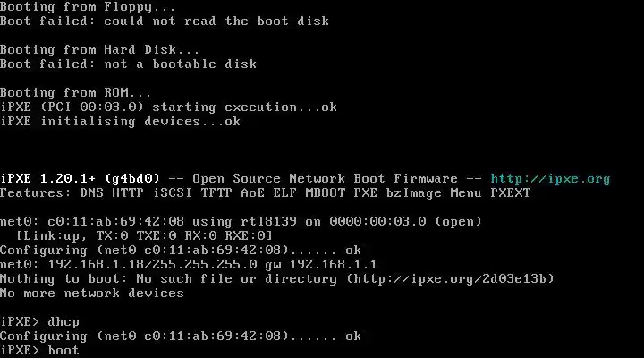Click the "iPXE initialising devices...ok" line
644x358 pixels.
[x=120, y=122]
